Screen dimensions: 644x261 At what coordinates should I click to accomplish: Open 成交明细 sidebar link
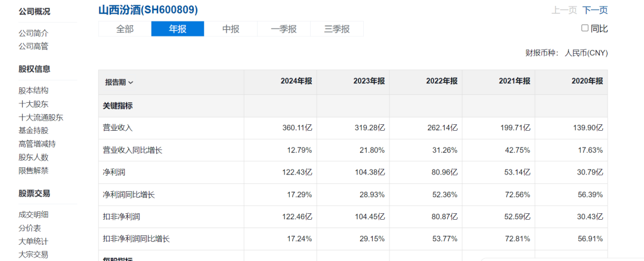click(33, 215)
